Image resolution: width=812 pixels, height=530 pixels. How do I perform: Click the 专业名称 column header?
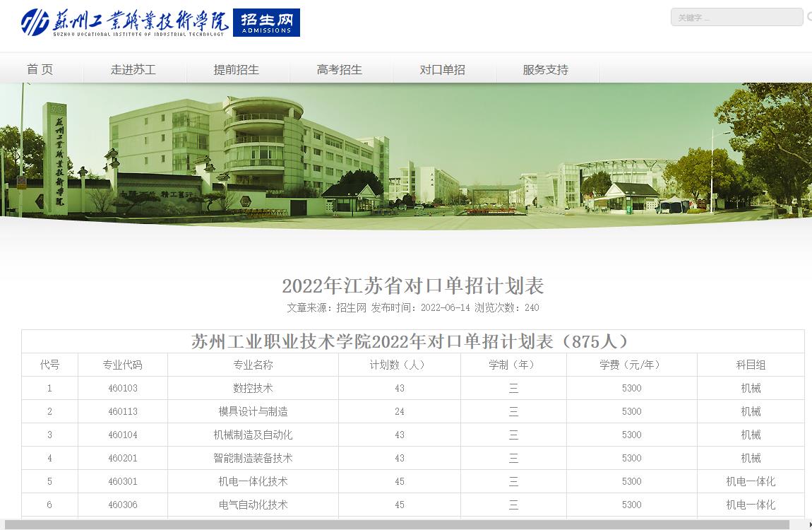coord(253,365)
